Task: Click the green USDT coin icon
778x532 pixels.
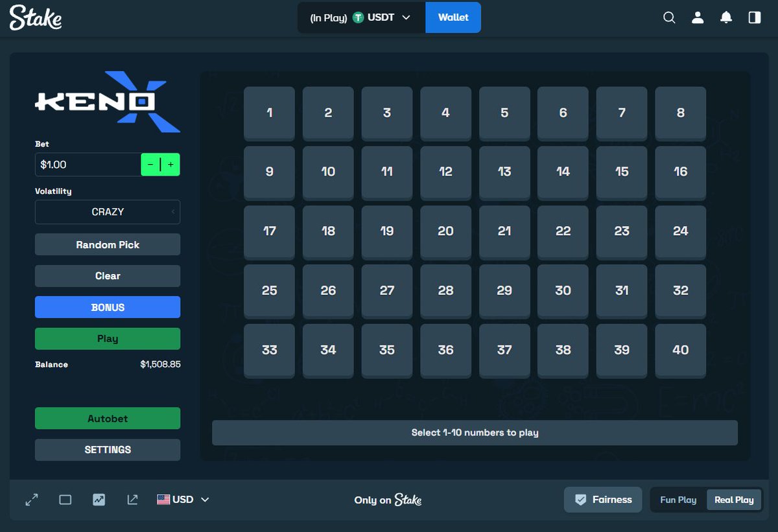Action: click(358, 17)
